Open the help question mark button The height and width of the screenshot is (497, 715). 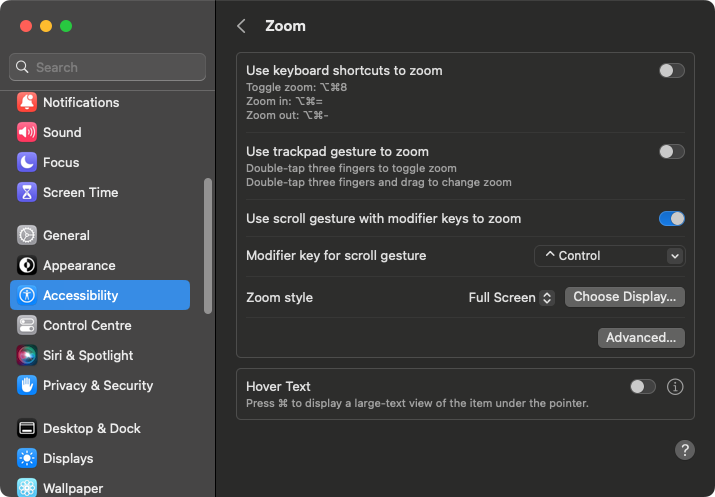(684, 450)
